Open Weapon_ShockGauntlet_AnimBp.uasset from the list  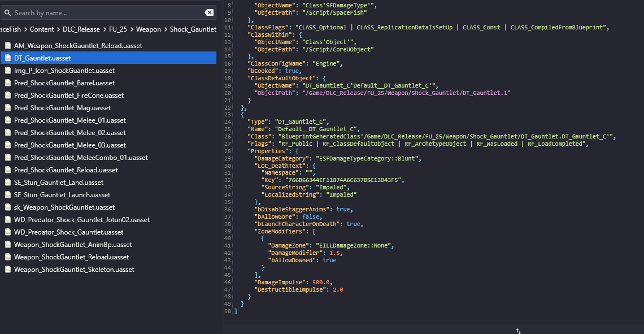(x=73, y=245)
